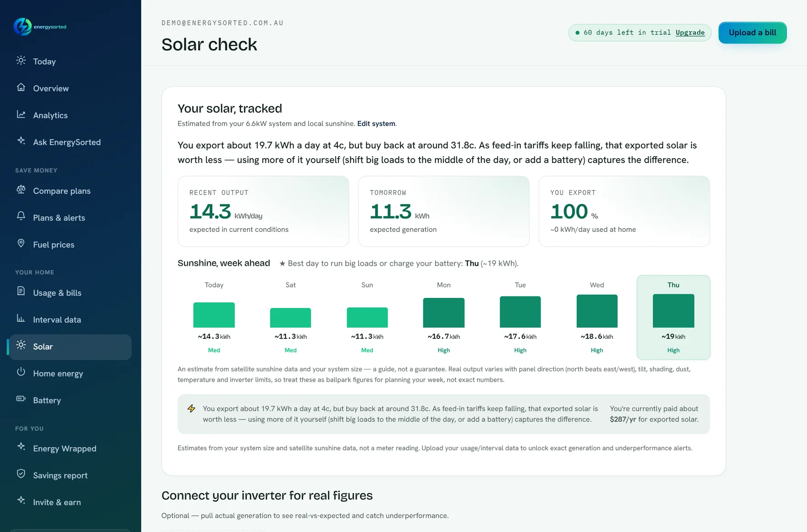Navigate to Compare plans
This screenshot has width=807, height=532.
(70, 191)
